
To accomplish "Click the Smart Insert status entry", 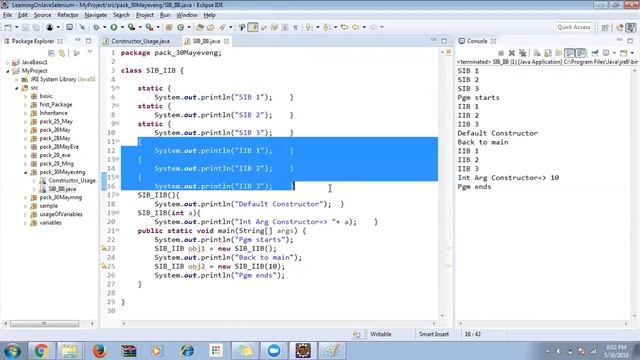I will pyautogui.click(x=433, y=334).
